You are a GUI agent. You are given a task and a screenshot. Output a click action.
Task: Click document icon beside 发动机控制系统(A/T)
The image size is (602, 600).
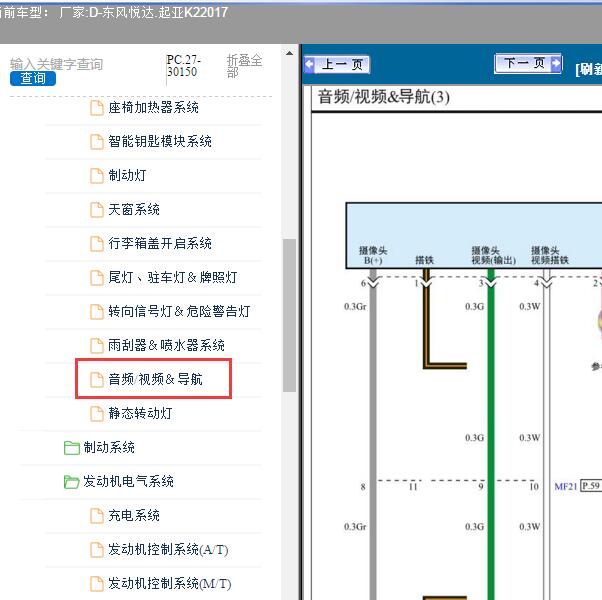pos(97,550)
